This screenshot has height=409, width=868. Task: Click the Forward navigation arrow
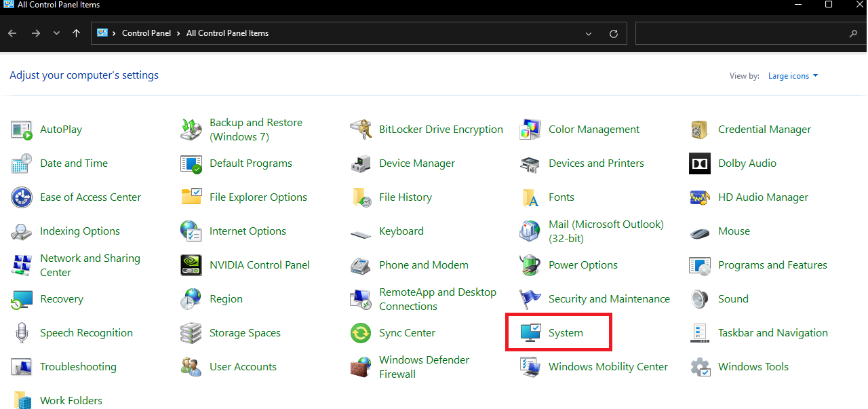pos(36,33)
